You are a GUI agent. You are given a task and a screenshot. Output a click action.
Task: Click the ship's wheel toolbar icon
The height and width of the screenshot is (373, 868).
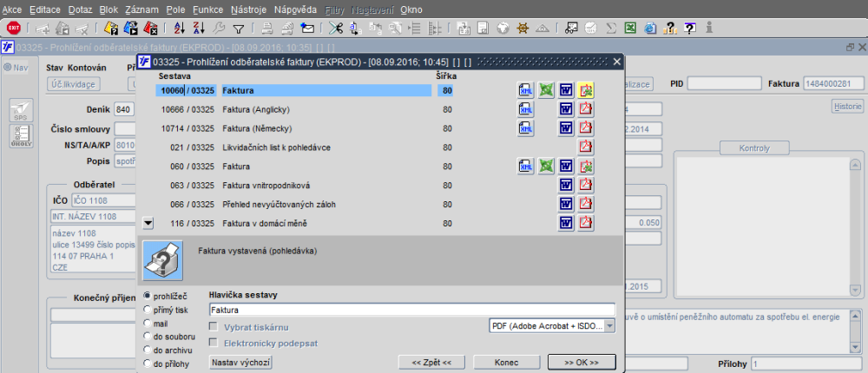[522, 28]
